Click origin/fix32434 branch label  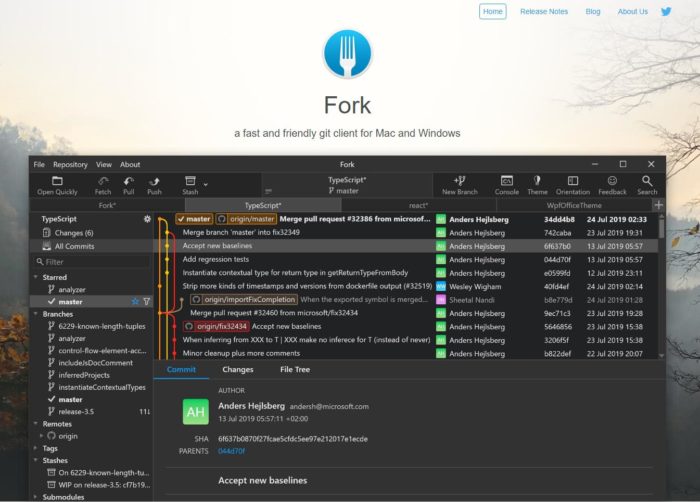[x=216, y=326]
